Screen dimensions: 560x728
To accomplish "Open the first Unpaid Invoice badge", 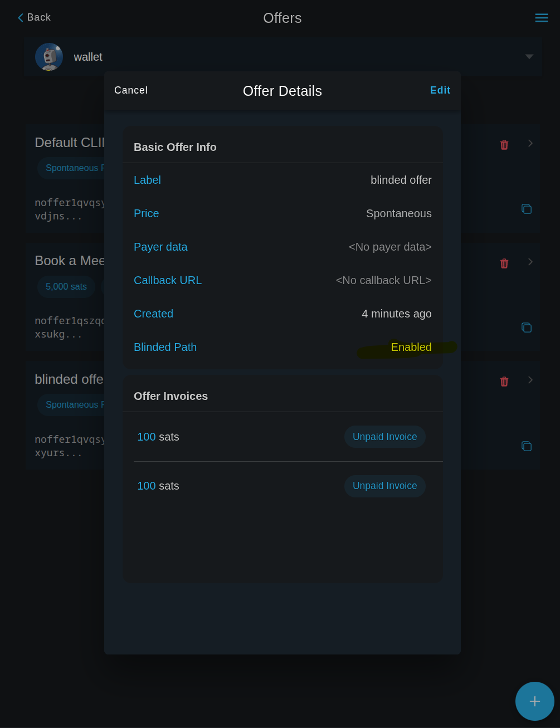I will pyautogui.click(x=384, y=437).
